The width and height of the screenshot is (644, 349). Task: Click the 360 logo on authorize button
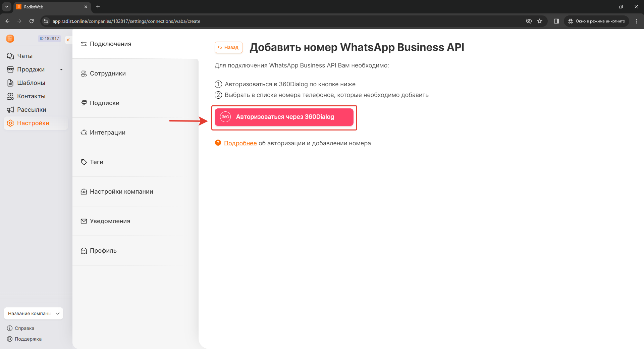[x=225, y=117]
